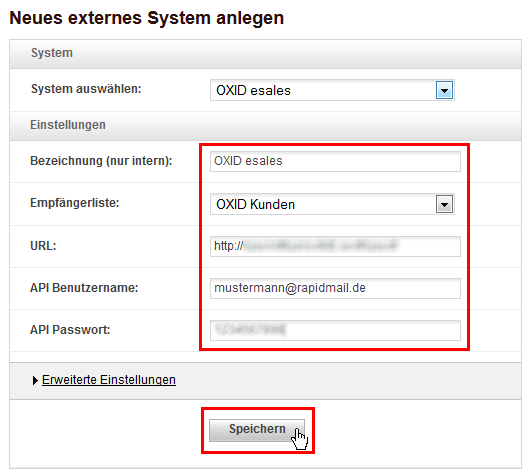The width and height of the screenshot is (528, 474).
Task: Open the System auswählen dropdown arrow
Action: [444, 90]
